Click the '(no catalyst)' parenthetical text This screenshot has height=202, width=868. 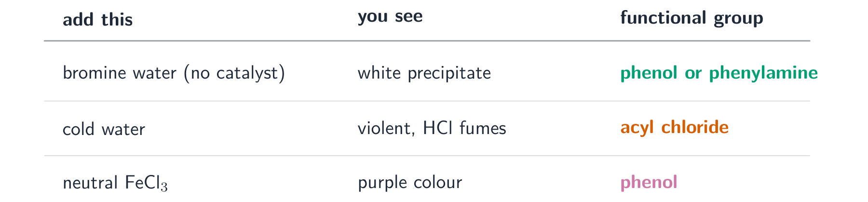[234, 73]
